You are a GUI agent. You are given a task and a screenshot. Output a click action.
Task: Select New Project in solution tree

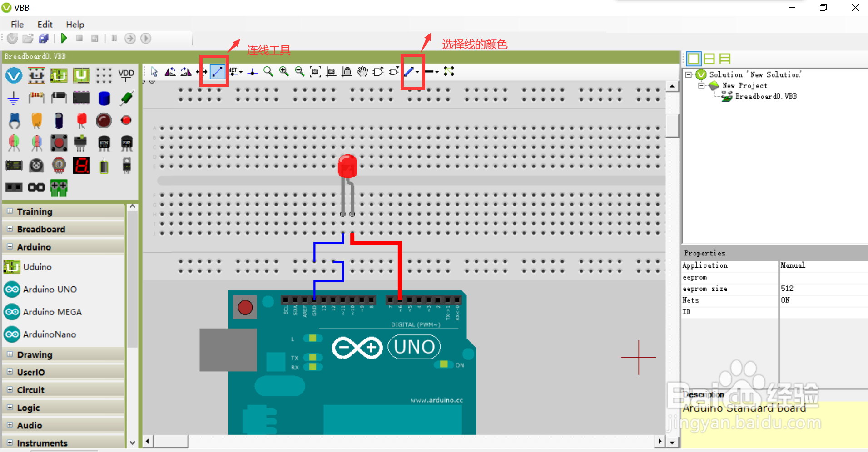[x=745, y=85]
